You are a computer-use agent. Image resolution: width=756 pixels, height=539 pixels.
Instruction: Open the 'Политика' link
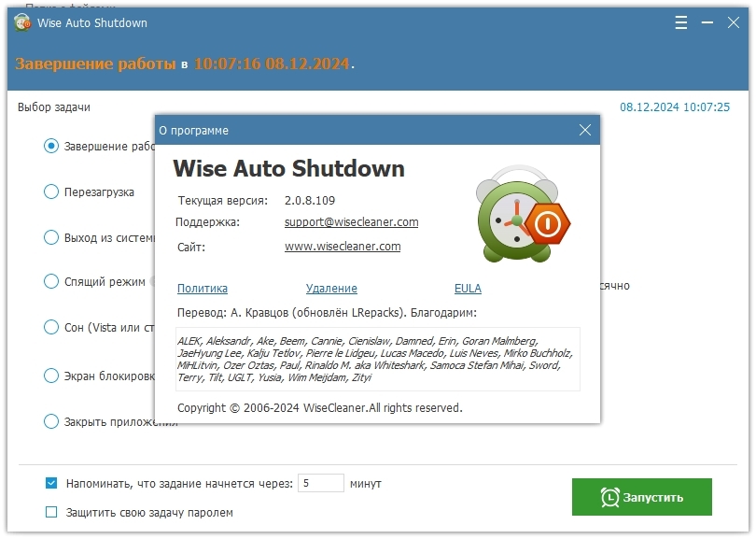pos(203,288)
